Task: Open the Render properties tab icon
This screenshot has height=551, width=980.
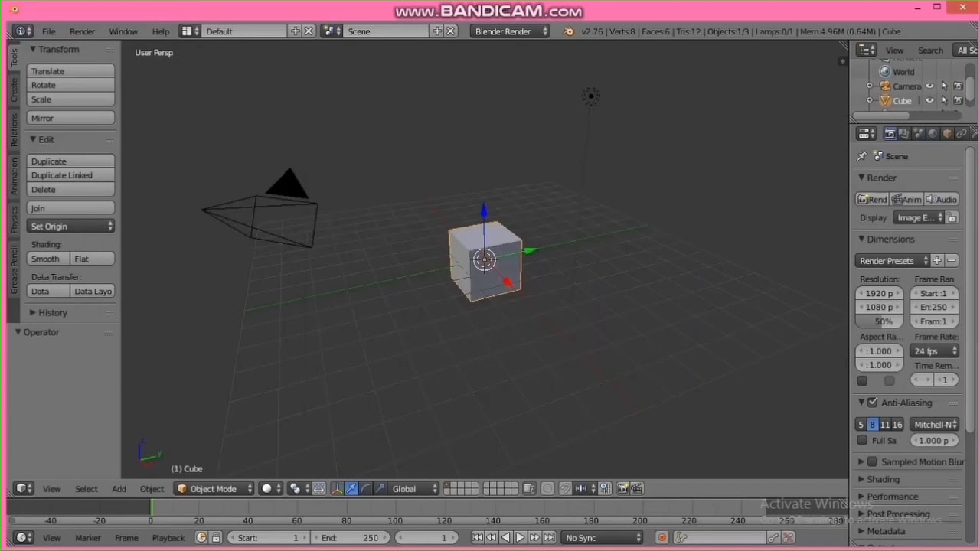Action: tap(890, 134)
